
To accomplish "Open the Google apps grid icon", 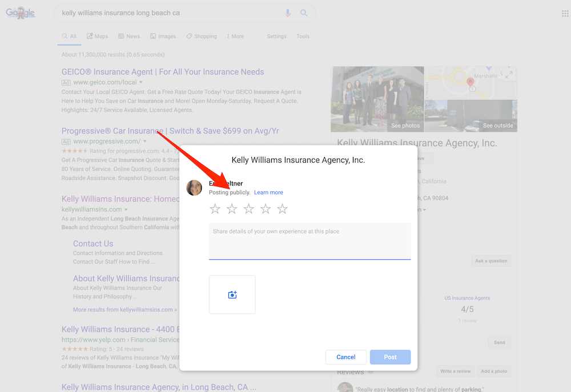I will click(x=565, y=14).
